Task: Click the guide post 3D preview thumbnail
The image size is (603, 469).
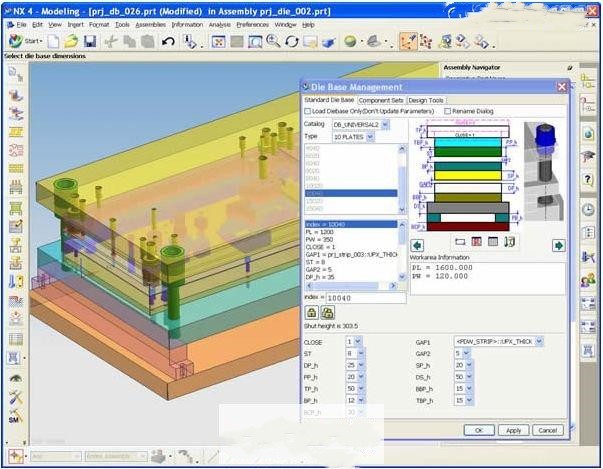Action: click(544, 171)
